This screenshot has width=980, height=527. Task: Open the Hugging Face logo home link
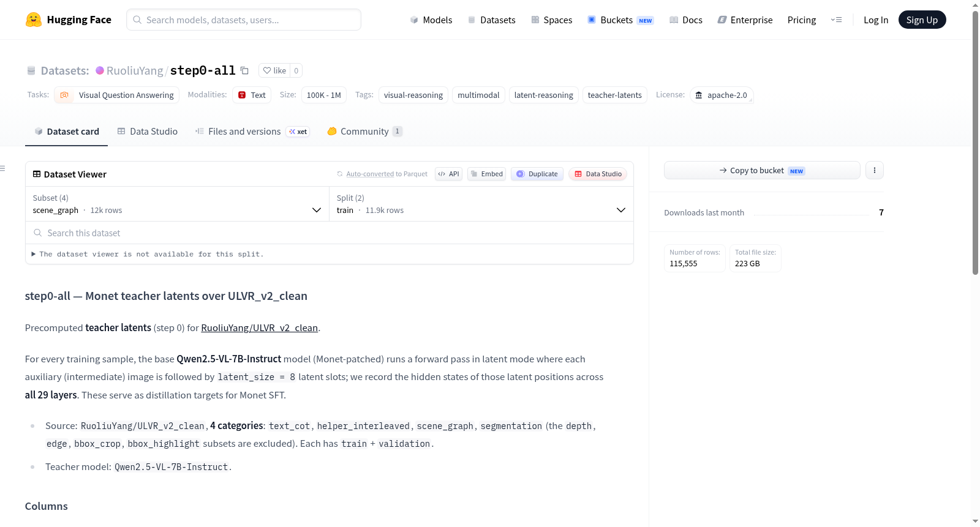coord(68,20)
